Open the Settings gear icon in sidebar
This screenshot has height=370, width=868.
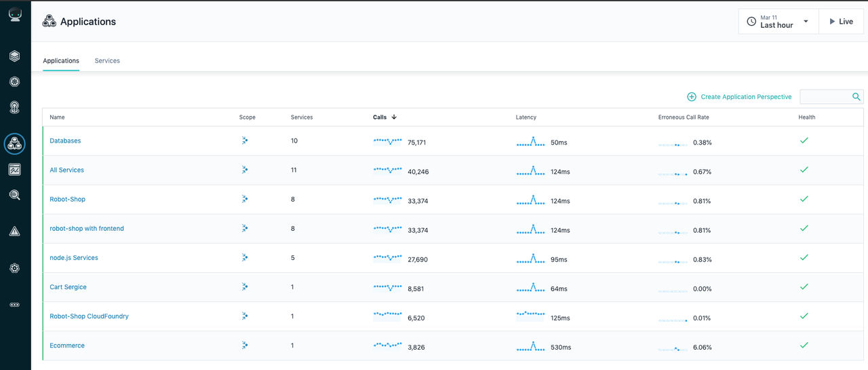15,268
